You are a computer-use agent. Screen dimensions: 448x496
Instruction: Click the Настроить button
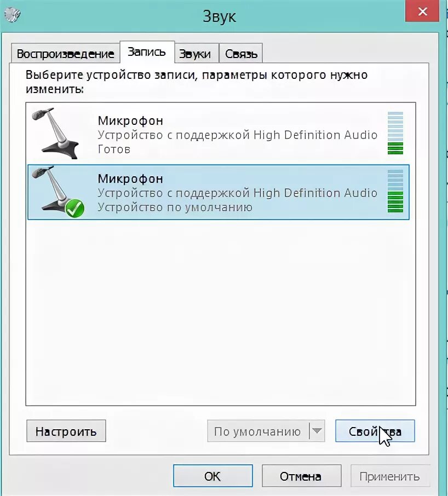tap(66, 431)
